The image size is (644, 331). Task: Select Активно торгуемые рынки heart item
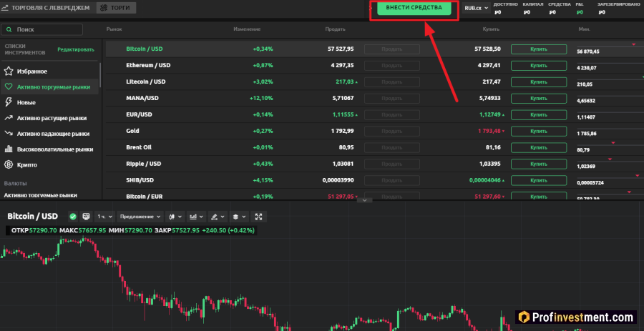(x=49, y=87)
